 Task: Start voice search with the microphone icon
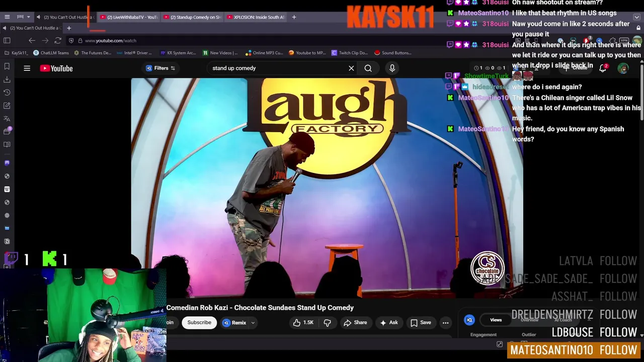392,68
